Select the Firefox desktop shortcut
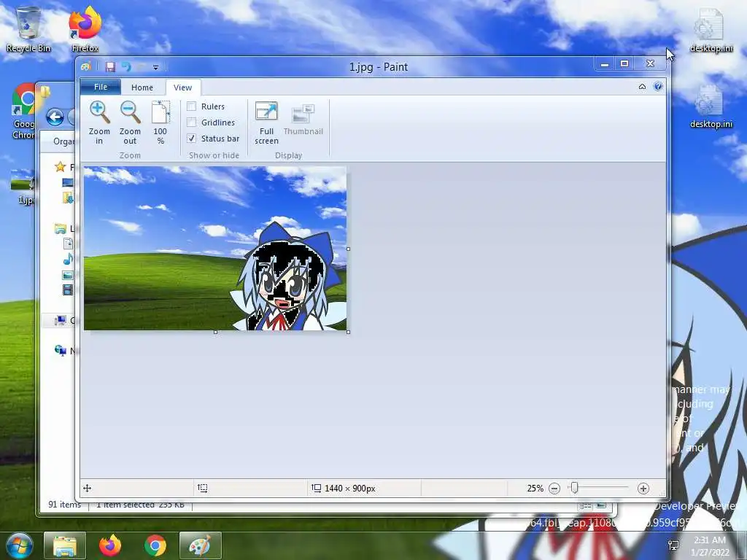747x560 pixels. [85, 29]
